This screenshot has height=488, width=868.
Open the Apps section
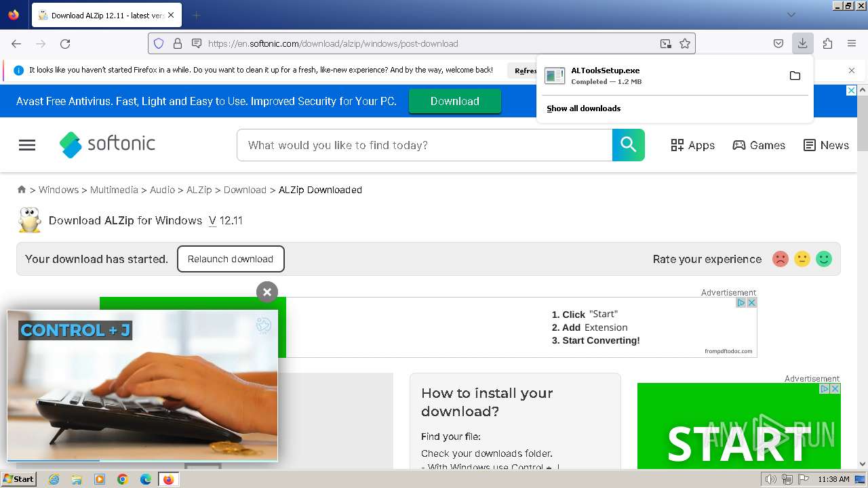click(x=692, y=145)
